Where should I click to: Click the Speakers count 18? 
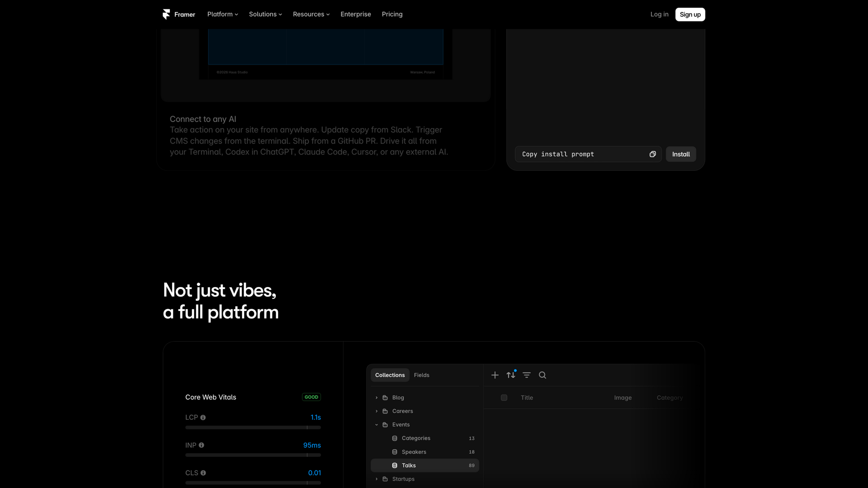(x=472, y=452)
